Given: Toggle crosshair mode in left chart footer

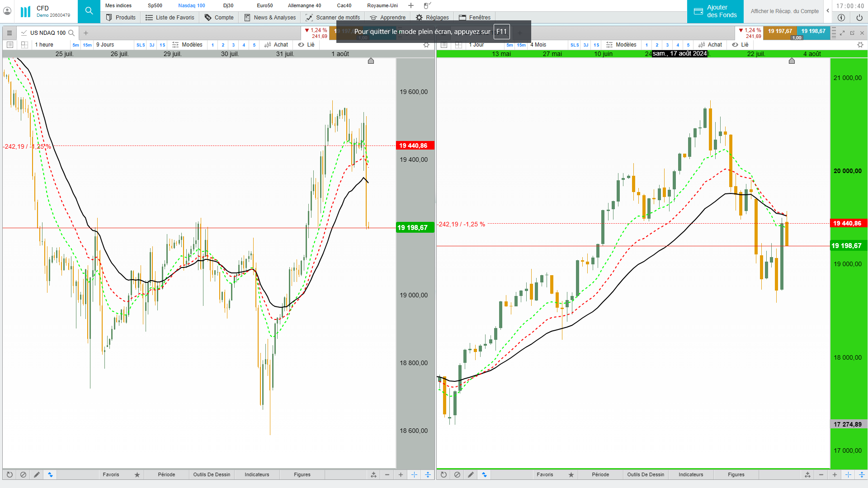Looking at the screenshot, I should [414, 475].
